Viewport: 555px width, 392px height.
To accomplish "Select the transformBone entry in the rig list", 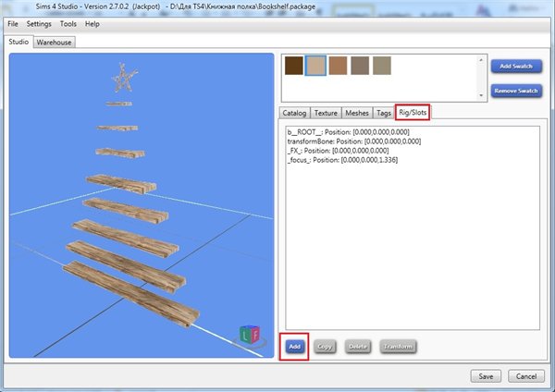I will [354, 141].
